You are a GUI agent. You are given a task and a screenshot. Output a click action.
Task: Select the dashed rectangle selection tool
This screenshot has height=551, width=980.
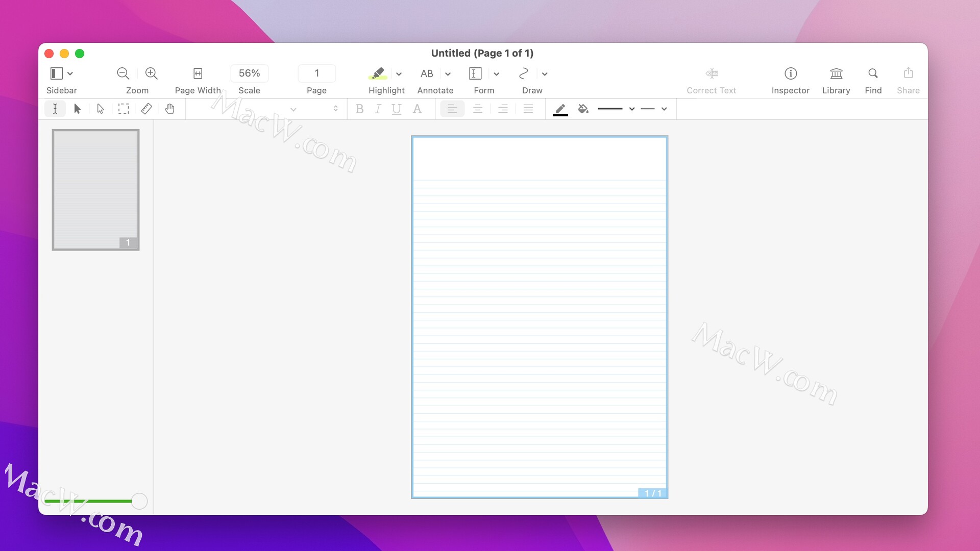pyautogui.click(x=124, y=109)
